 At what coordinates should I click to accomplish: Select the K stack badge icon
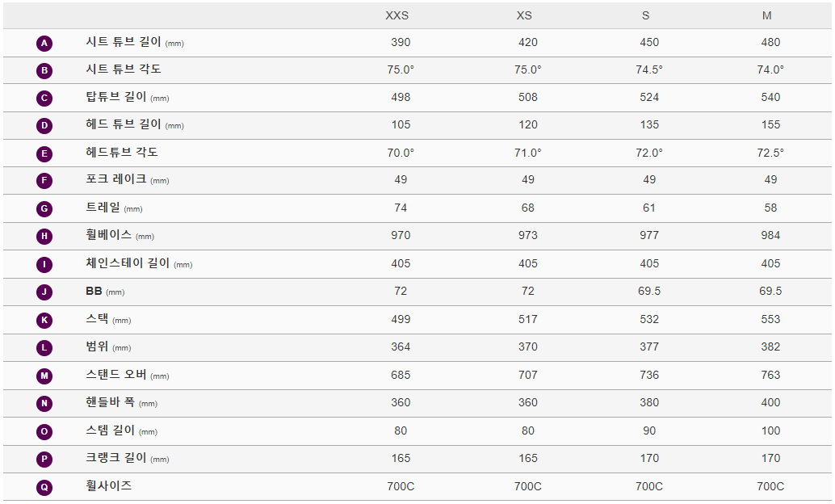[x=44, y=321]
